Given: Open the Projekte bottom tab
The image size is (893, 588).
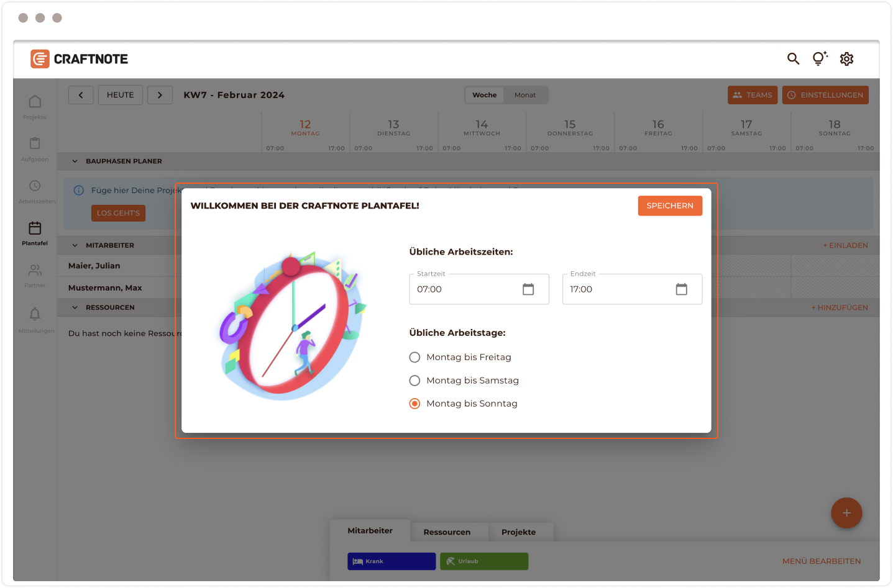Looking at the screenshot, I should click(x=519, y=532).
